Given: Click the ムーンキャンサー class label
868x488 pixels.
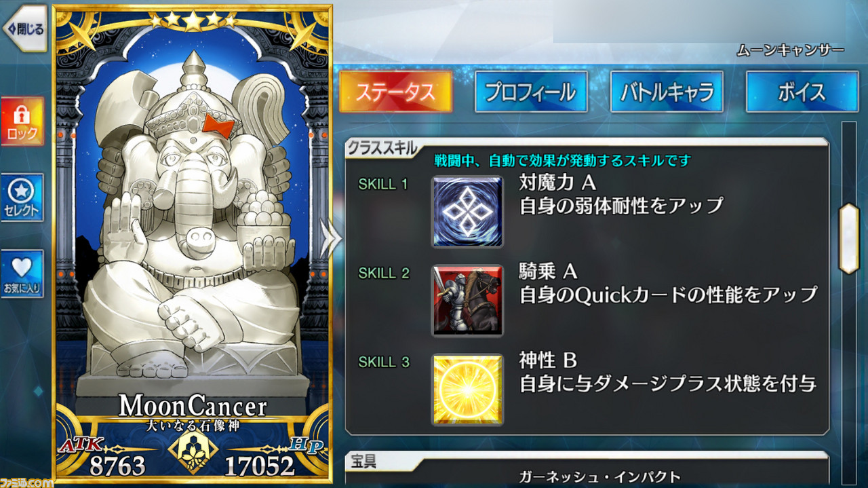Looking at the screenshot, I should [x=790, y=51].
